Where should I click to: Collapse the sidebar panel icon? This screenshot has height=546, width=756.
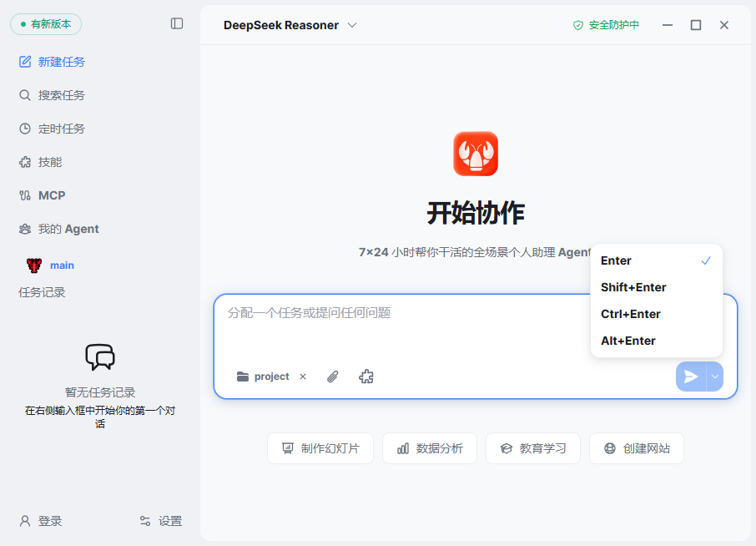pyautogui.click(x=177, y=23)
